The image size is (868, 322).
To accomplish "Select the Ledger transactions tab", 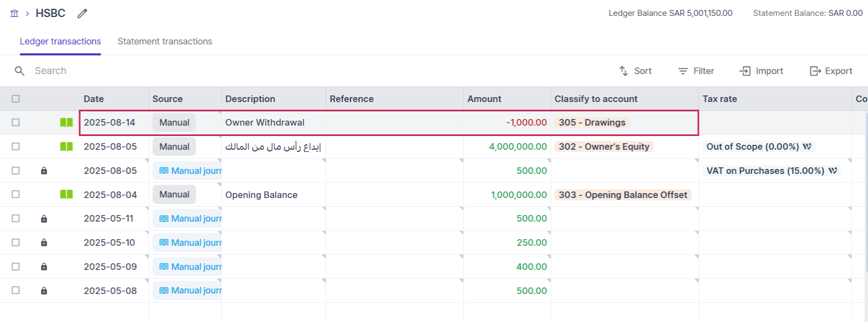I will 60,41.
